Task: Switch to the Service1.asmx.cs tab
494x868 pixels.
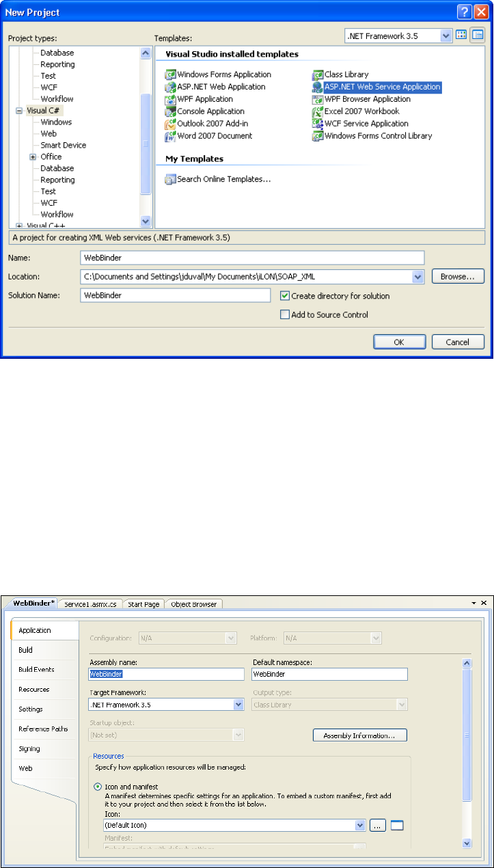Action: (x=91, y=604)
